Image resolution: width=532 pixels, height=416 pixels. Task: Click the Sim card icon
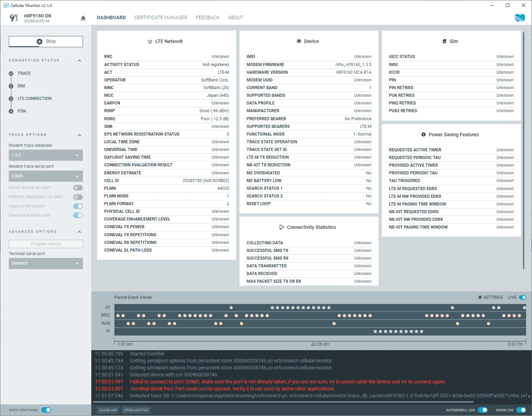point(444,41)
